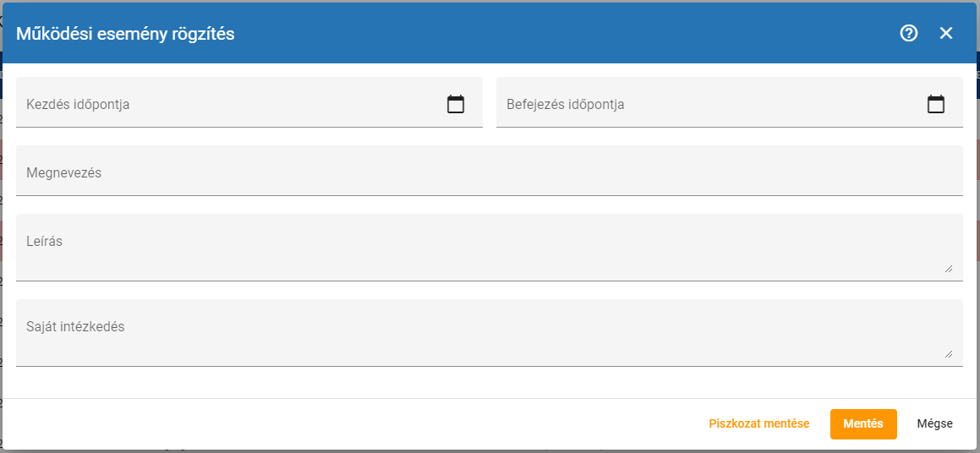The height and width of the screenshot is (453, 980).
Task: Cancel using the Mégse button
Action: [934, 423]
